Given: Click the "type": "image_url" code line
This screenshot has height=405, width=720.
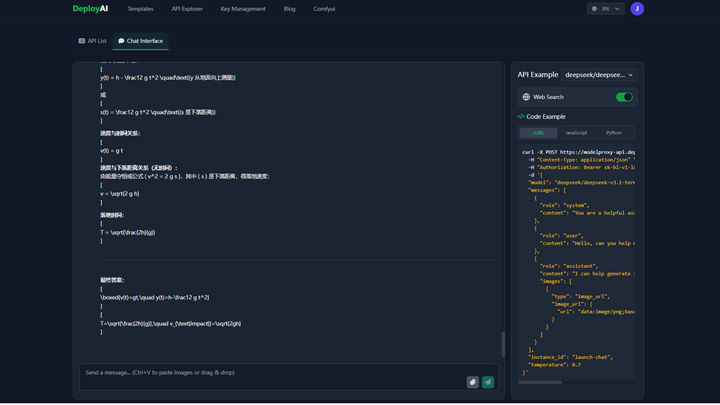Looking at the screenshot, I should 580,296.
